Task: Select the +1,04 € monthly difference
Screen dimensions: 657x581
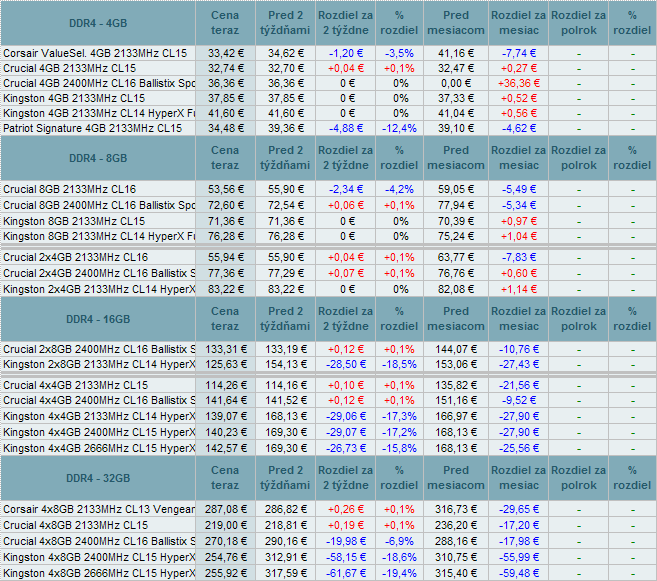Action: [519, 236]
